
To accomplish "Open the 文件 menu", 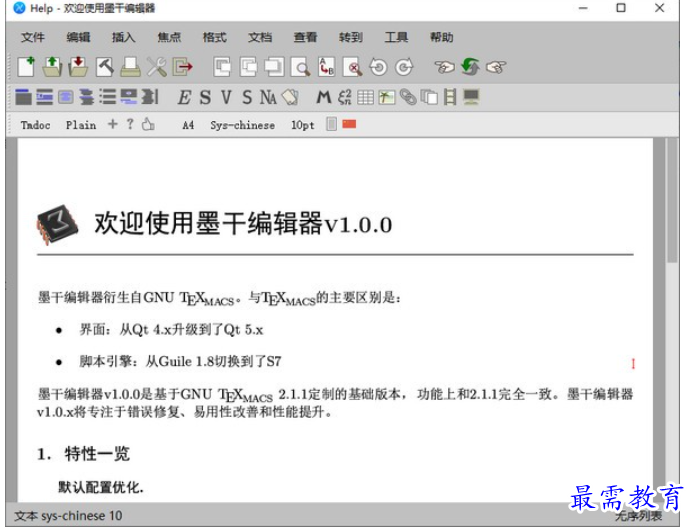I will point(33,38).
